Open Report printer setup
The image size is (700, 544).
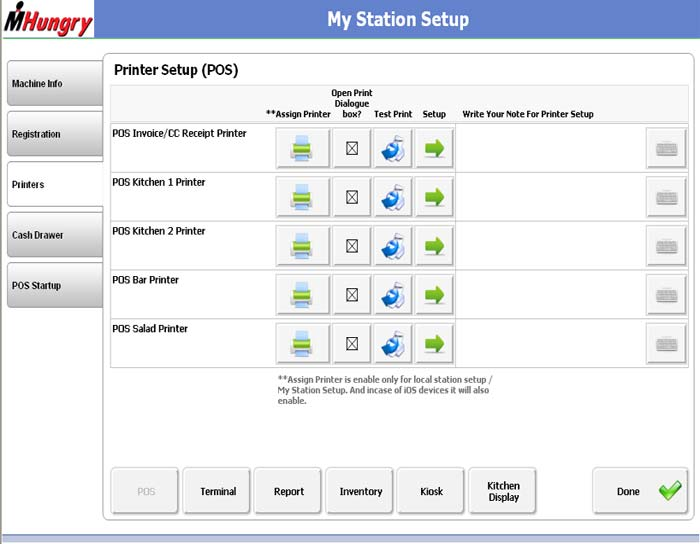point(288,491)
